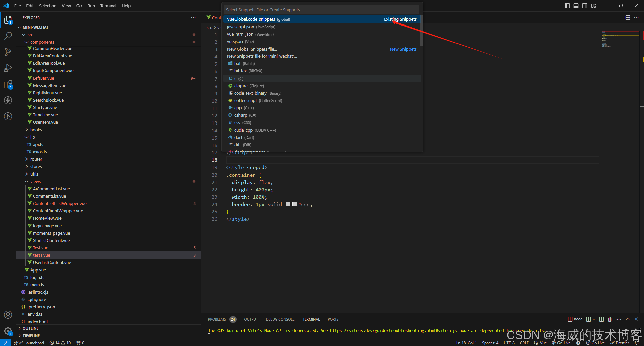Click the ports forwarded indicator showing 0

point(80,343)
